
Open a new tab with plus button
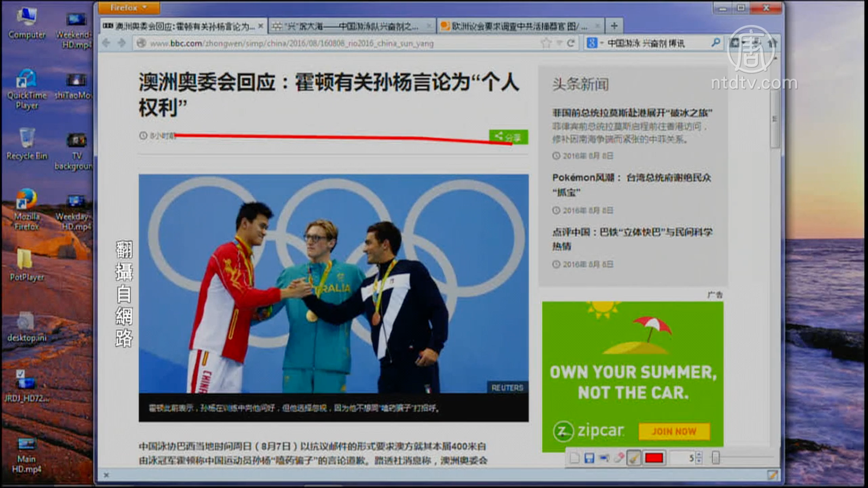point(614,25)
